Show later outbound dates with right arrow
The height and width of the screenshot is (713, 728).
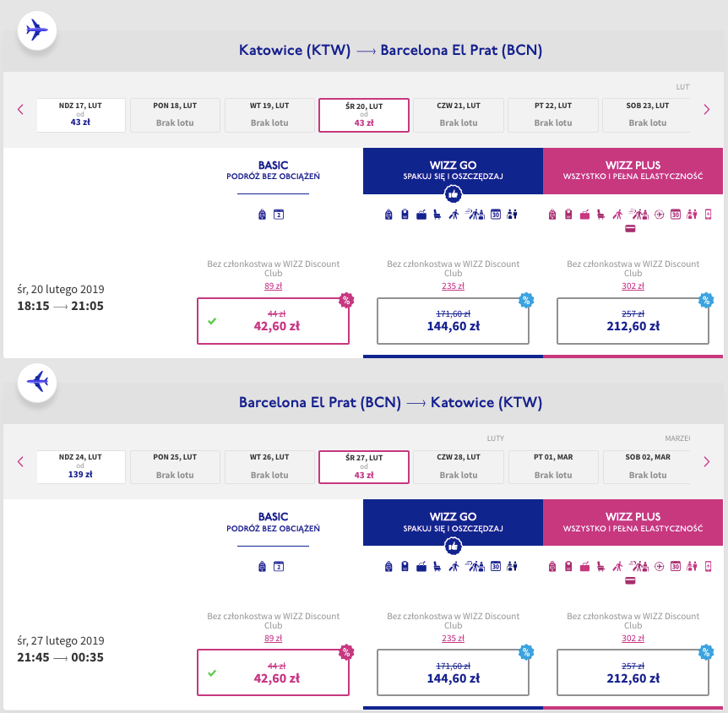point(707,110)
